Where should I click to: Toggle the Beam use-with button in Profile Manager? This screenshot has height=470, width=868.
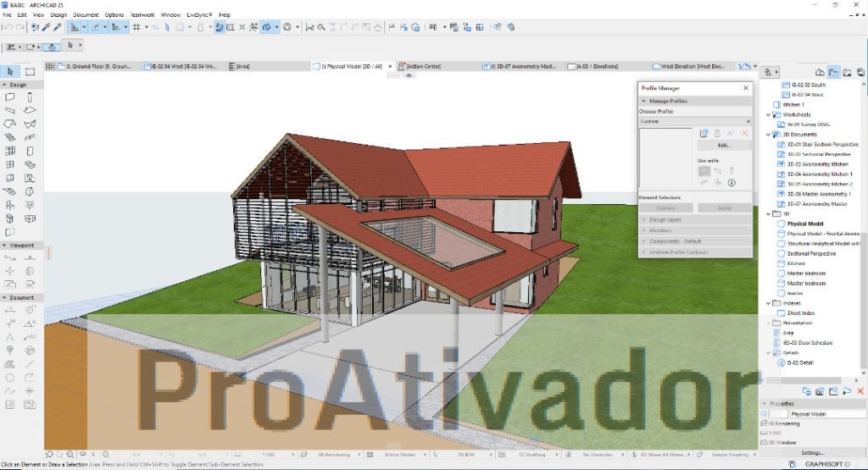[718, 171]
